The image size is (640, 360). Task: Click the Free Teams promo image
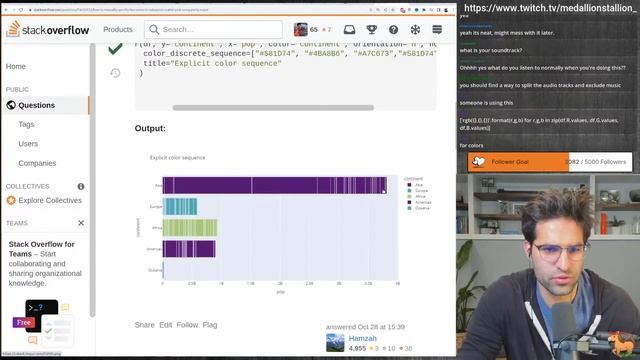pos(43,322)
